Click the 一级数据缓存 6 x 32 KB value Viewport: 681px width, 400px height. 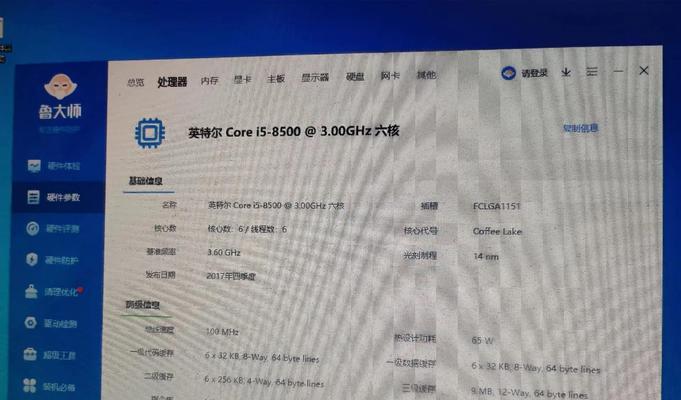536,367
